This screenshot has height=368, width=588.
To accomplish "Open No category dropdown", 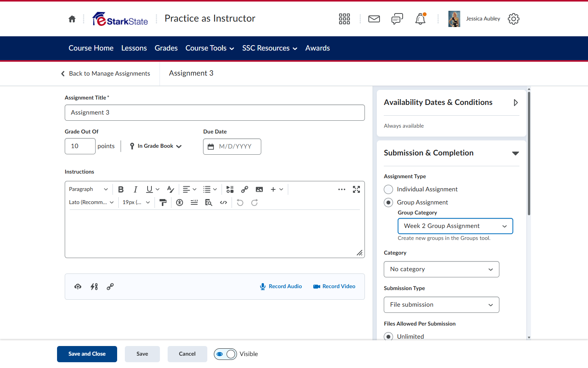I will tap(442, 269).
